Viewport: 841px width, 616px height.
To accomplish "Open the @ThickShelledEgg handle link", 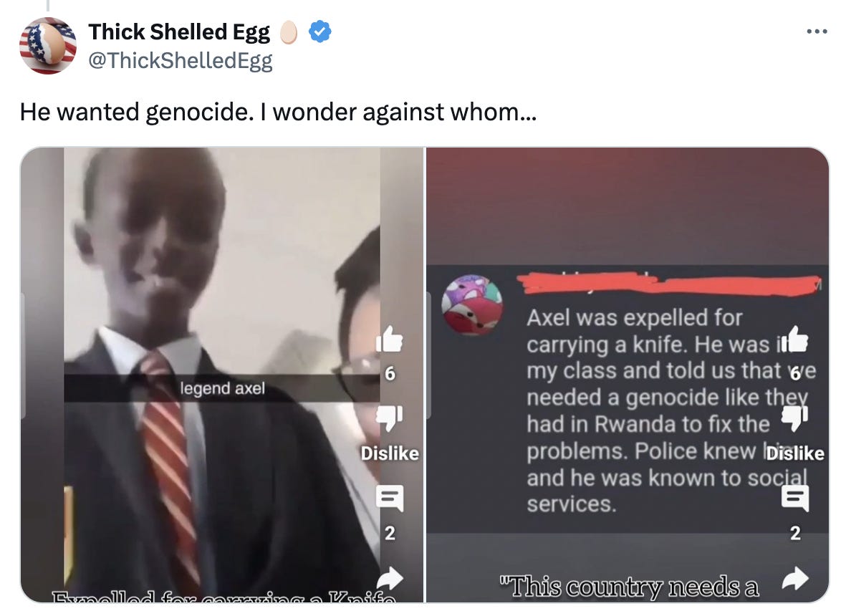I will [x=181, y=60].
